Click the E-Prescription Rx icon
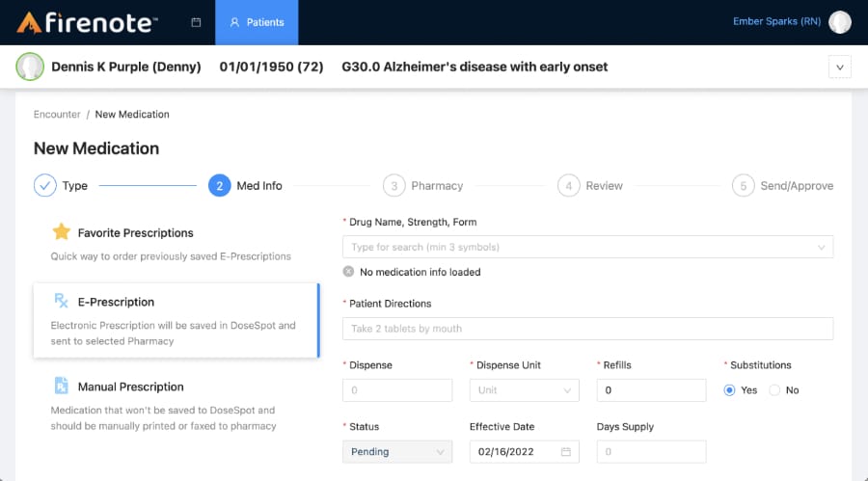Image resolution: width=868 pixels, height=481 pixels. click(x=62, y=301)
